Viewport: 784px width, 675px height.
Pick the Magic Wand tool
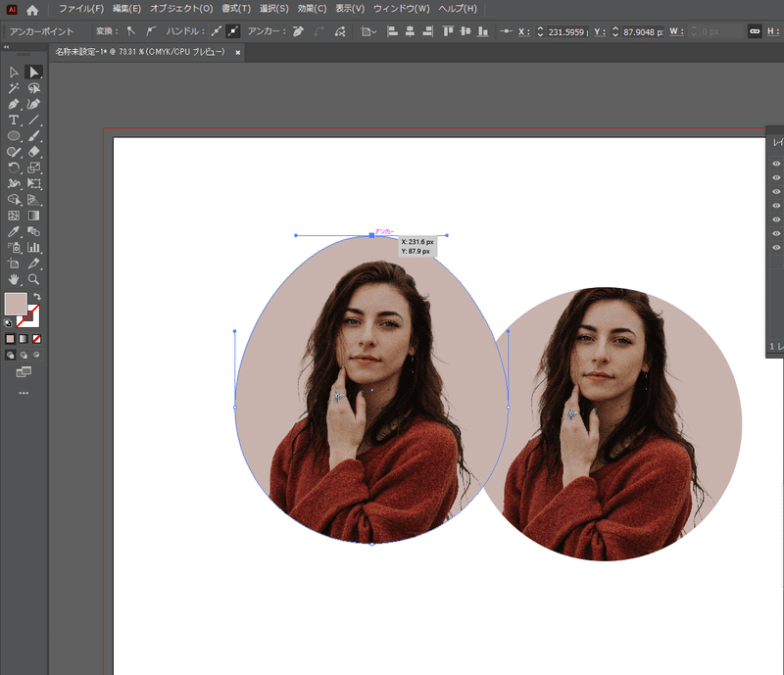point(14,88)
